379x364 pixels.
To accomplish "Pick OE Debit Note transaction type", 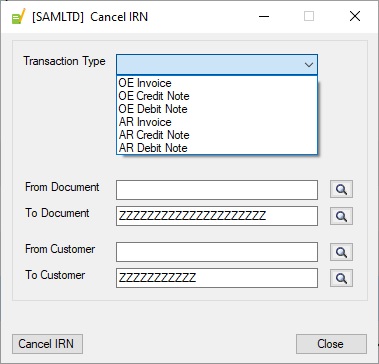I will pyautogui.click(x=217, y=109).
